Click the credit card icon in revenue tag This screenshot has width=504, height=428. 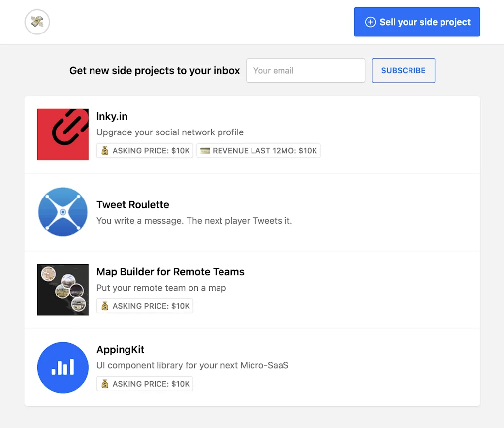pyautogui.click(x=205, y=151)
